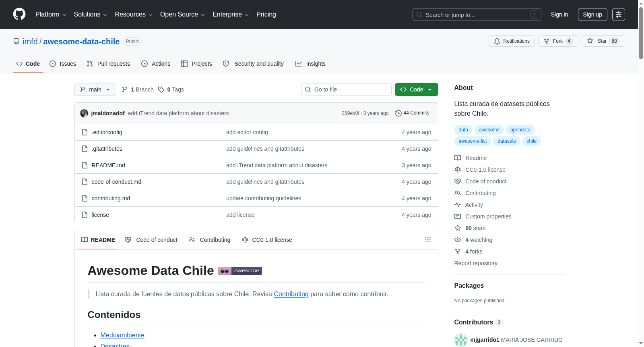Open the Issues tab
644x347 pixels.
point(63,64)
